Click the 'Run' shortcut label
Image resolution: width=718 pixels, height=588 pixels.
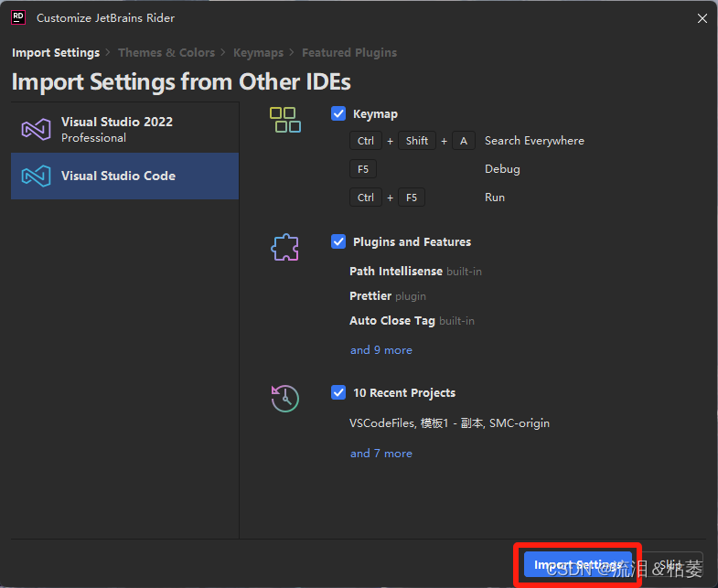[x=495, y=198]
